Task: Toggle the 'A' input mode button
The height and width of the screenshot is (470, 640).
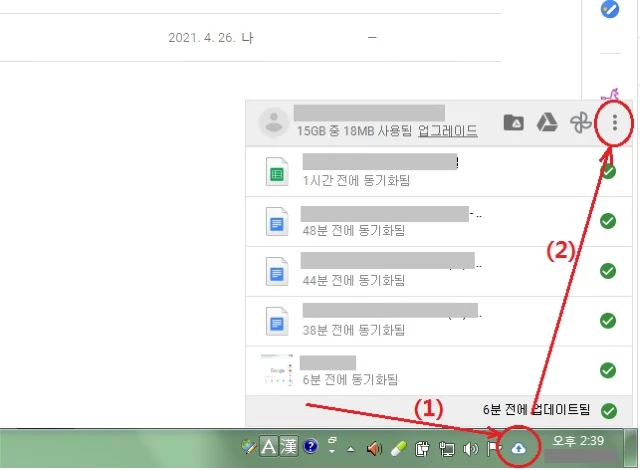Action: tap(269, 446)
